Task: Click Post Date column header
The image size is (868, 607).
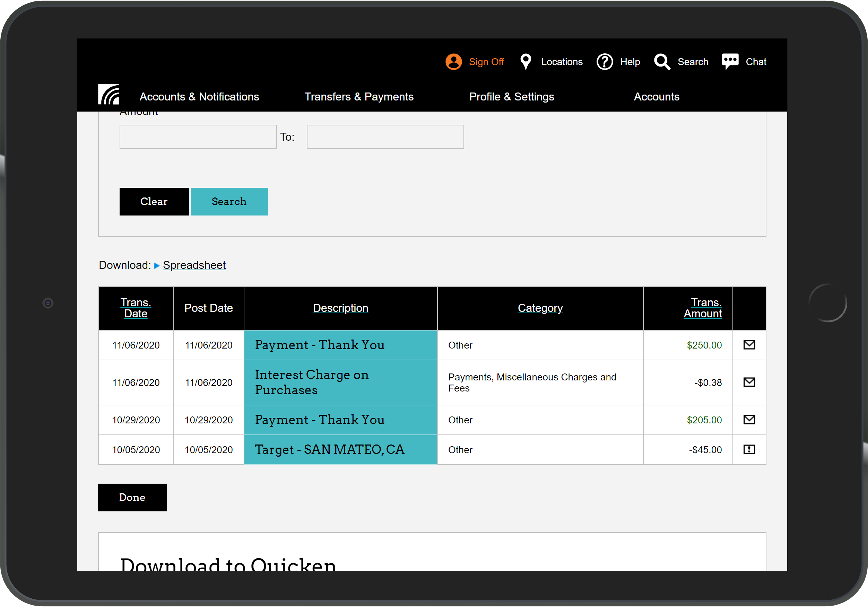Action: point(208,308)
